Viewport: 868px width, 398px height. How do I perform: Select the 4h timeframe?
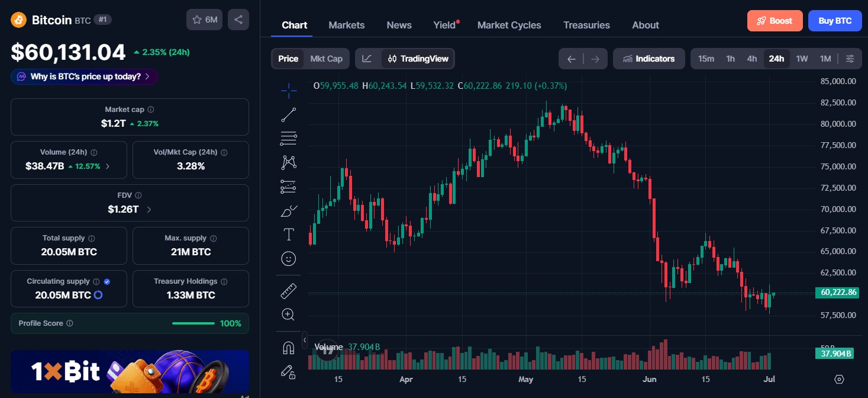(752, 59)
